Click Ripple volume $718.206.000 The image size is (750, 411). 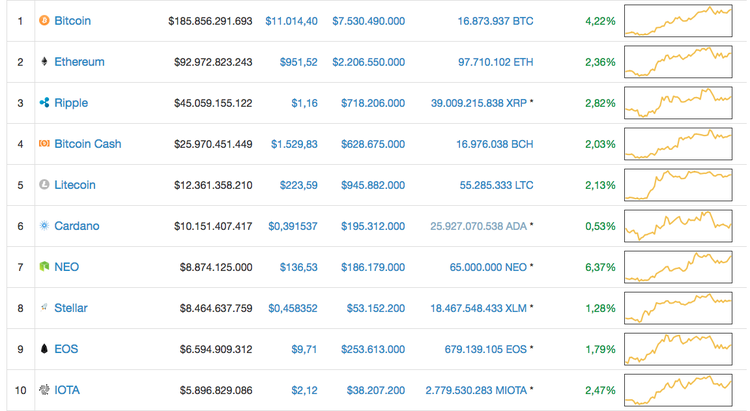[373, 103]
